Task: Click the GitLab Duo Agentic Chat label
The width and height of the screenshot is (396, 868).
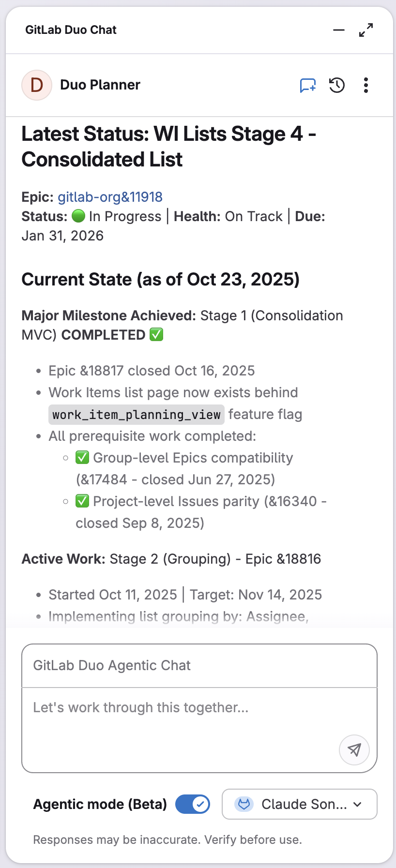Action: coord(111,665)
